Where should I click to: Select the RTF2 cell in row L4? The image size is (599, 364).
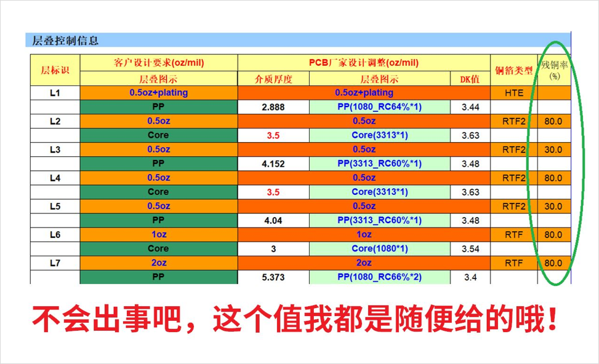tap(514, 178)
